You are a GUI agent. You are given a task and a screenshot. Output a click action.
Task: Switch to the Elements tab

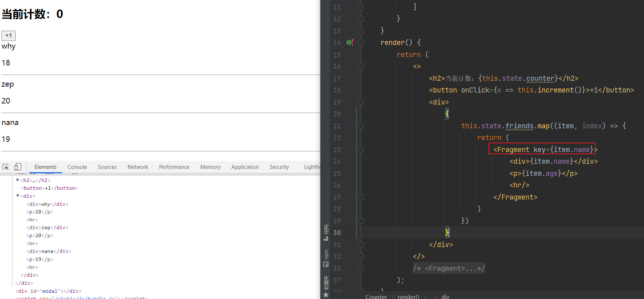pyautogui.click(x=45, y=167)
